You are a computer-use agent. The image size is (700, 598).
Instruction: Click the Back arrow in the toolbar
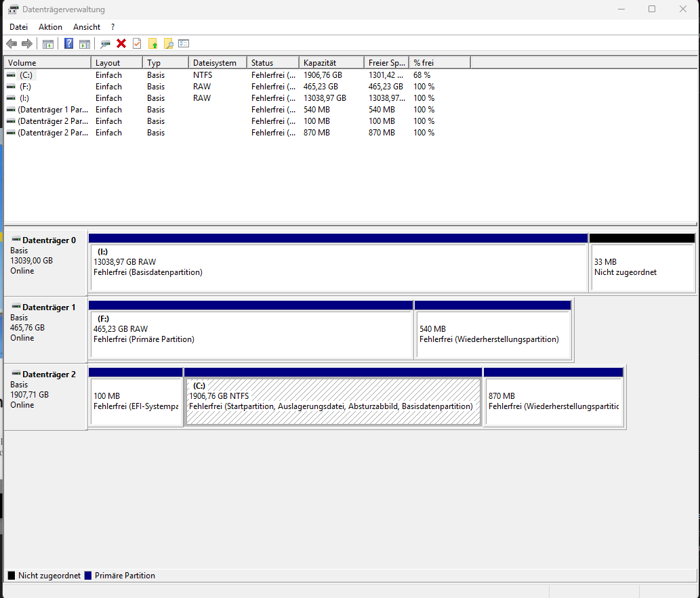(12, 44)
